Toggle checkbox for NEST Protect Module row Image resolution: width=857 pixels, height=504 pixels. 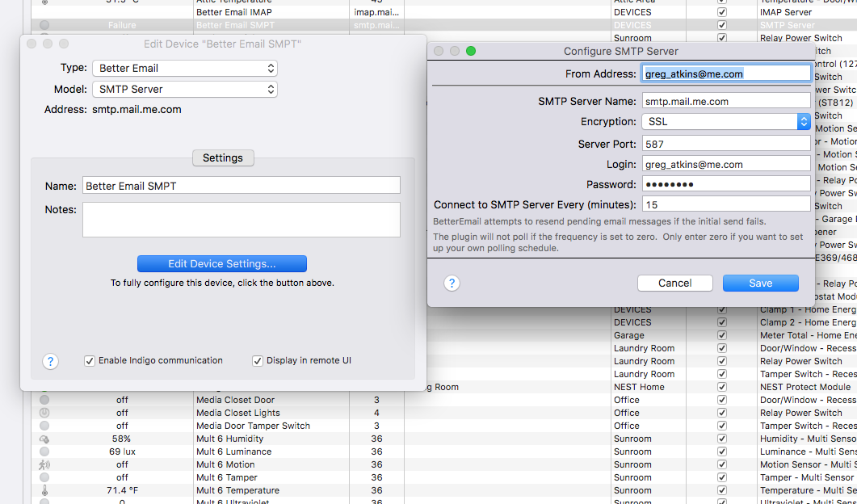tap(722, 387)
